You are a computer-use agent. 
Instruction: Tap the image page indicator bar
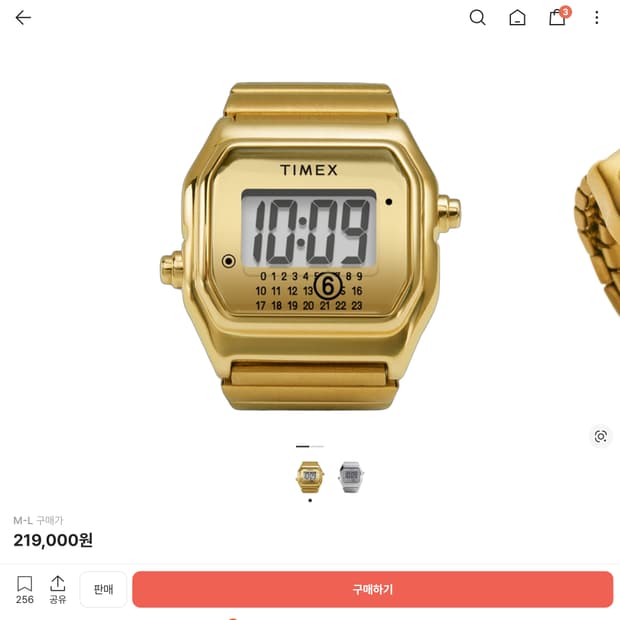tap(310, 446)
